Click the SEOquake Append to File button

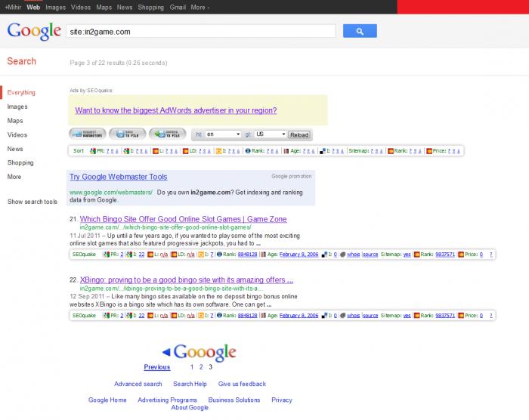168,134
